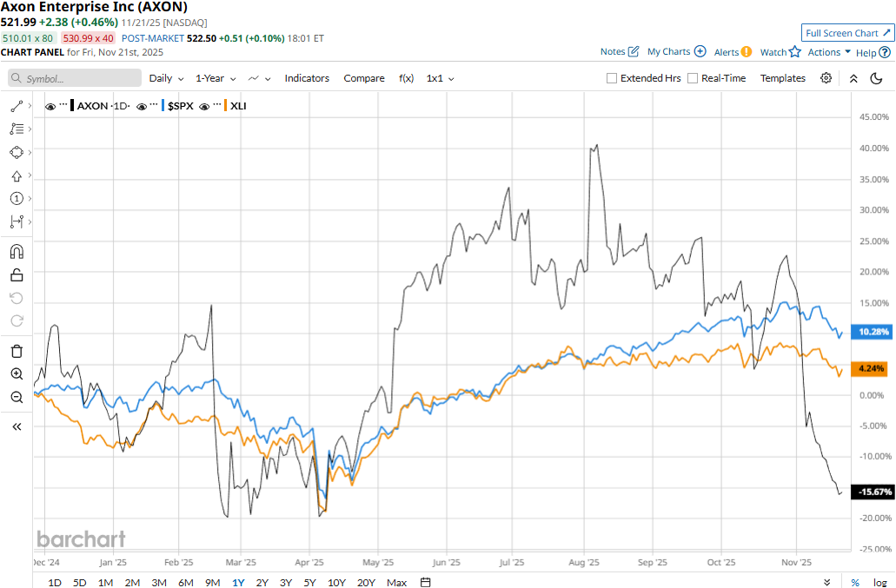The image size is (896, 588).
Task: Add to My Charts plus icon
Action: tap(700, 51)
